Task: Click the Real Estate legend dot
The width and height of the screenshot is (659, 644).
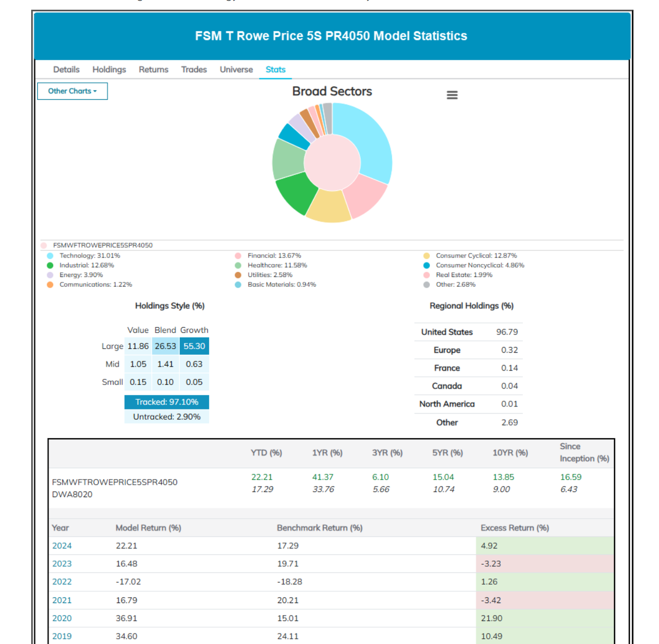Action: tap(427, 275)
